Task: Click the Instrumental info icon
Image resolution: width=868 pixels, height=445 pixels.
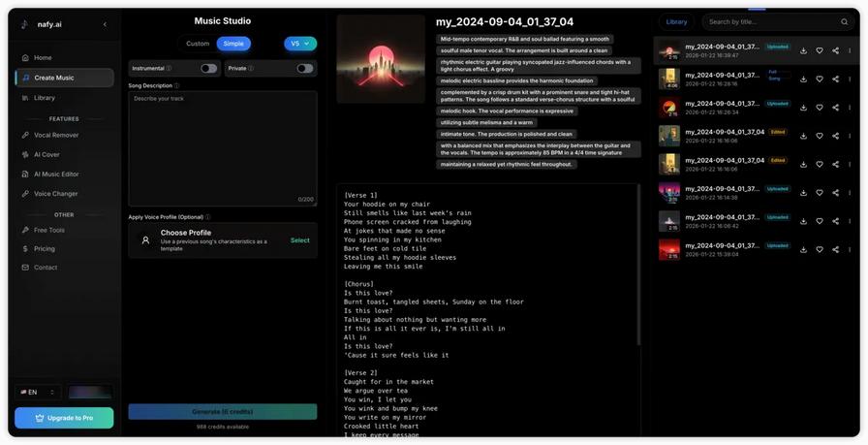Action: point(169,68)
